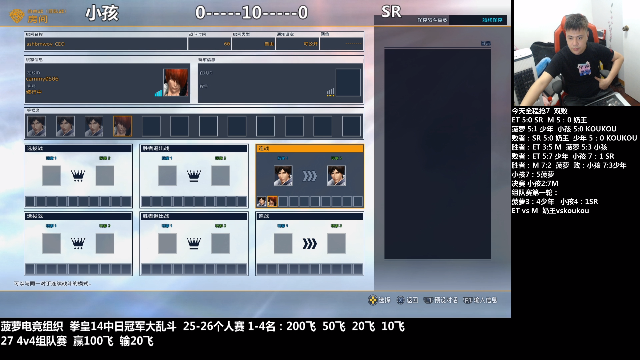
Task: Click the orange room logo icon
Action: (17, 16)
